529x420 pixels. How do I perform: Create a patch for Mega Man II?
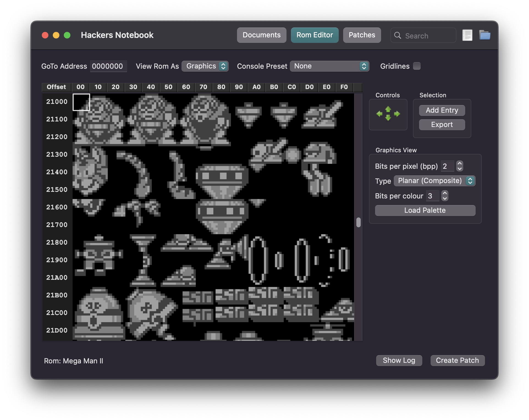pyautogui.click(x=457, y=360)
